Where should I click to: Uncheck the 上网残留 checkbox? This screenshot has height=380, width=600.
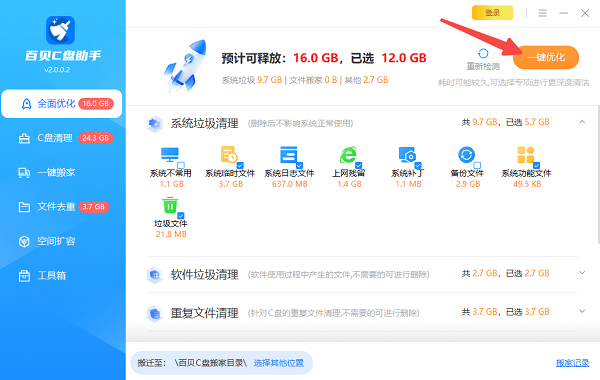coord(359,165)
